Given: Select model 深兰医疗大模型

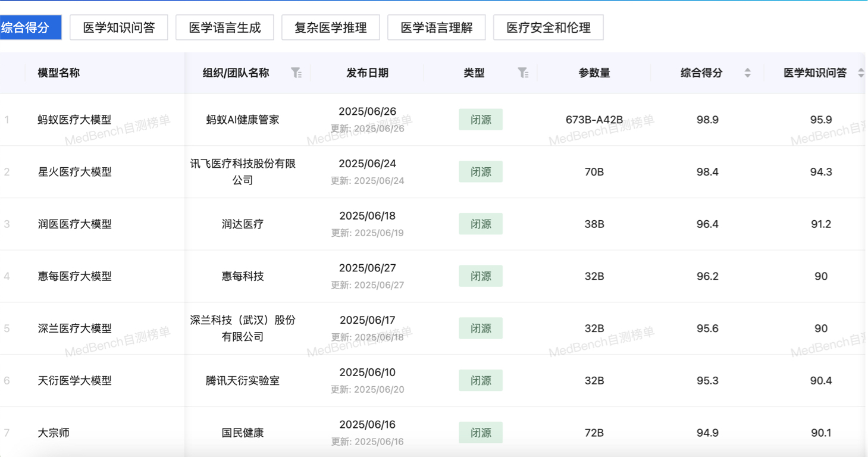Looking at the screenshot, I should tap(74, 328).
